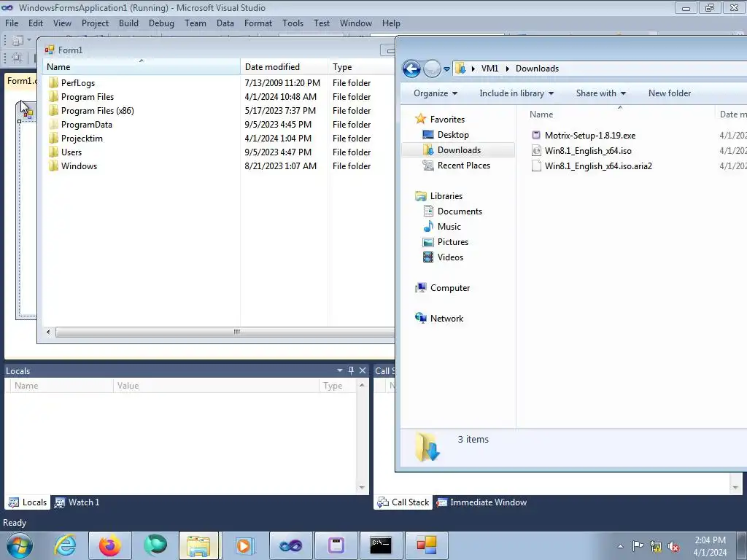Select the Users folder in Form1

[x=71, y=152]
